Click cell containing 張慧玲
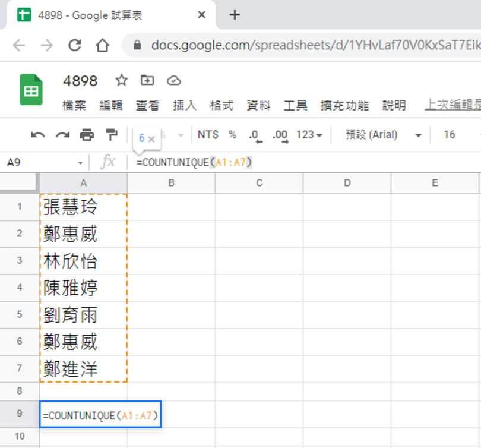Viewport: 481px width, 448px height. pyautogui.click(x=84, y=207)
